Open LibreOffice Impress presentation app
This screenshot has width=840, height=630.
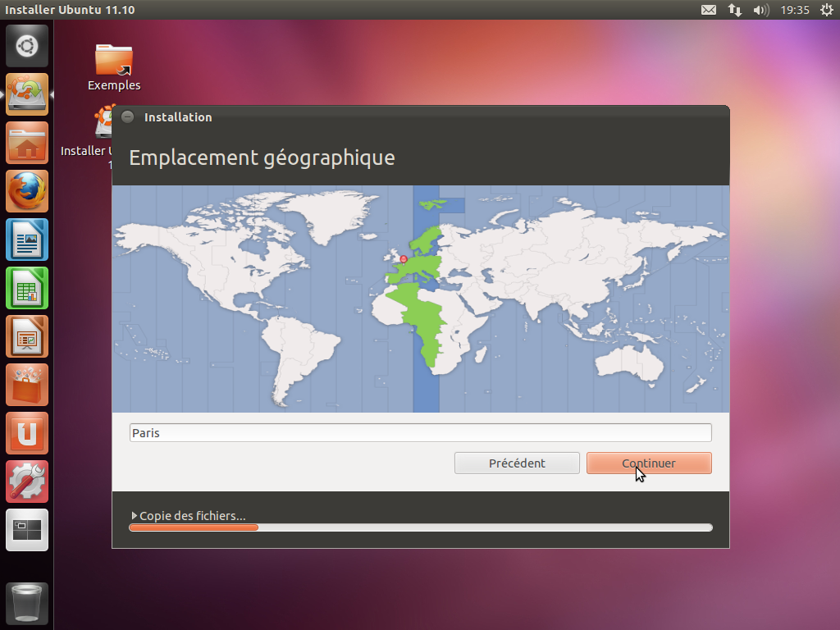pyautogui.click(x=27, y=336)
